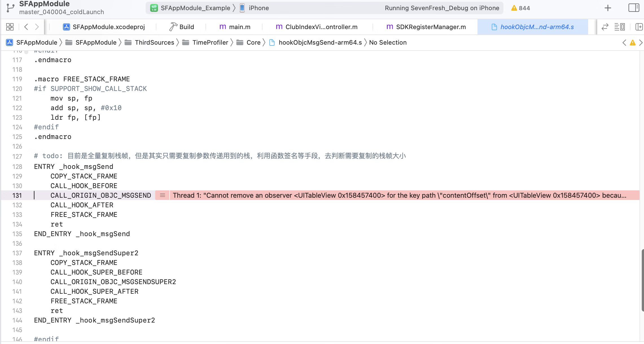Add a new editor pane on the right
The image size is (644, 344).
tap(639, 27)
